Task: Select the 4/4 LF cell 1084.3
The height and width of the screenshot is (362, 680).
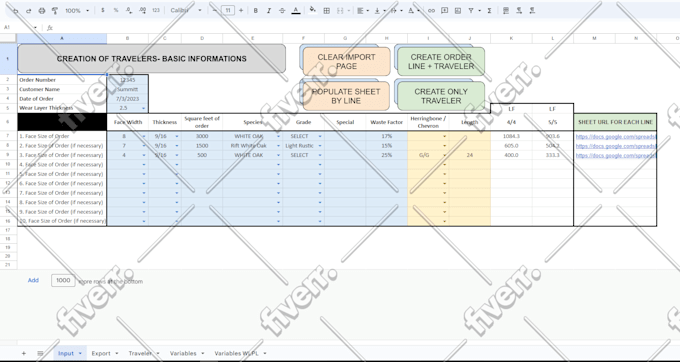Action: point(511,136)
